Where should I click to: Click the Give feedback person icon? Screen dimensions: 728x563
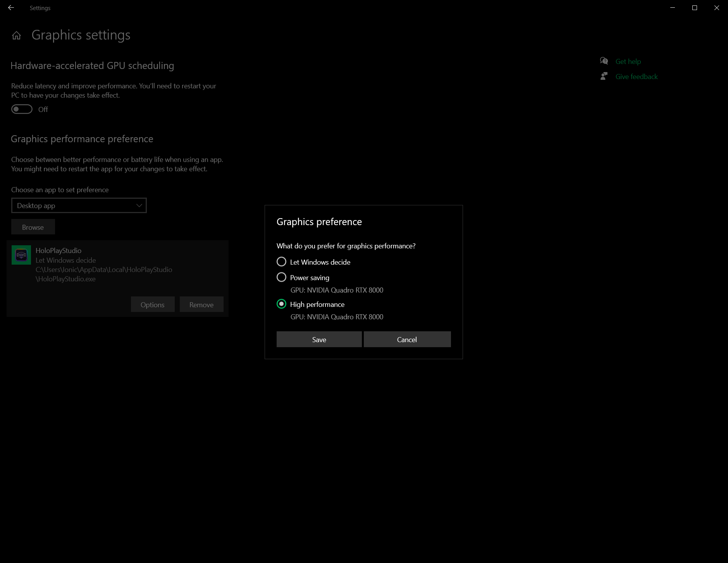(604, 76)
